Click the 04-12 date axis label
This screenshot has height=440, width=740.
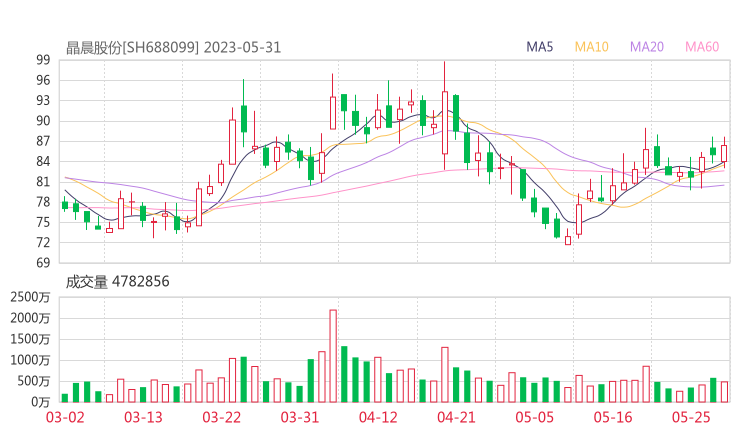pyautogui.click(x=378, y=417)
